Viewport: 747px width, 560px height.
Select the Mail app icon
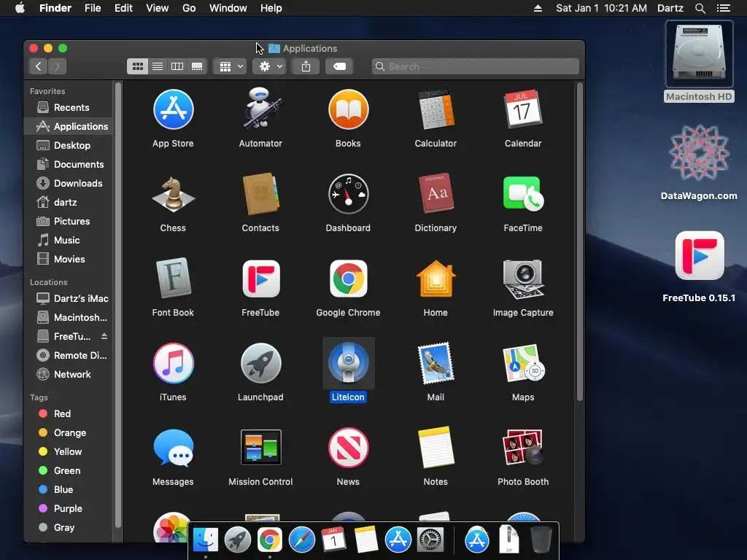coord(436,363)
